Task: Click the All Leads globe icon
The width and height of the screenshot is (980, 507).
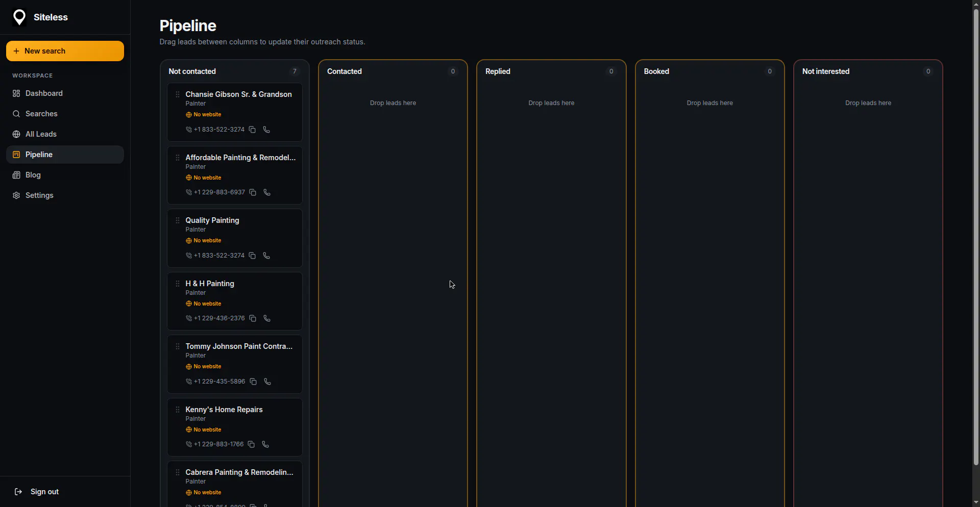Action: 16,134
